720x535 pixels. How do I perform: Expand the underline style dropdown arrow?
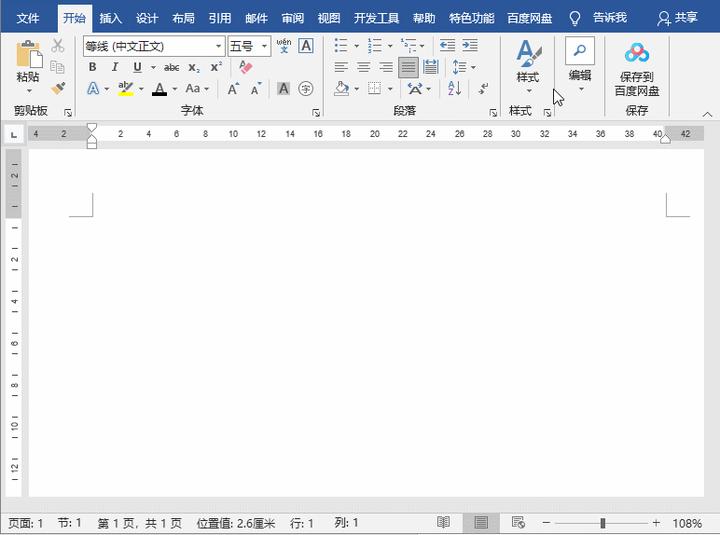click(153, 68)
